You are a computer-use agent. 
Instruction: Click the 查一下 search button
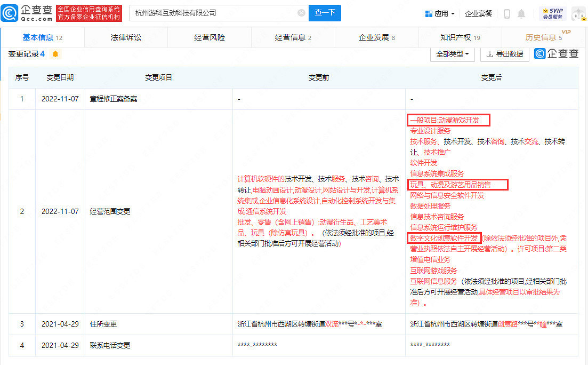(x=325, y=12)
